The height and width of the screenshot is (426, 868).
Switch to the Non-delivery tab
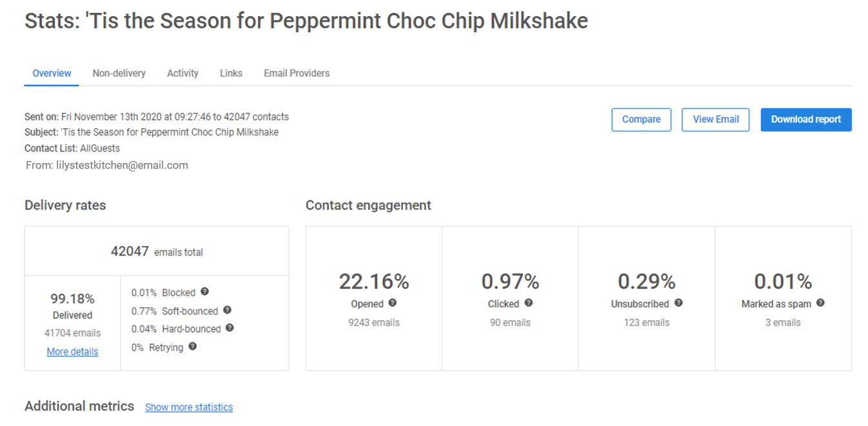coord(119,73)
